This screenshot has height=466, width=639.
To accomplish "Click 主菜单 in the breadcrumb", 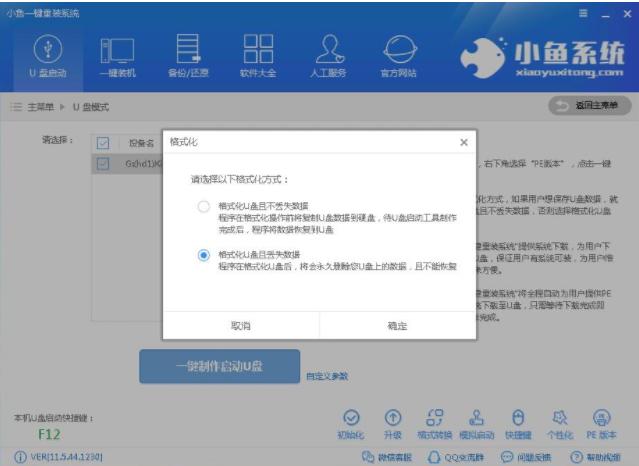I will point(40,107).
